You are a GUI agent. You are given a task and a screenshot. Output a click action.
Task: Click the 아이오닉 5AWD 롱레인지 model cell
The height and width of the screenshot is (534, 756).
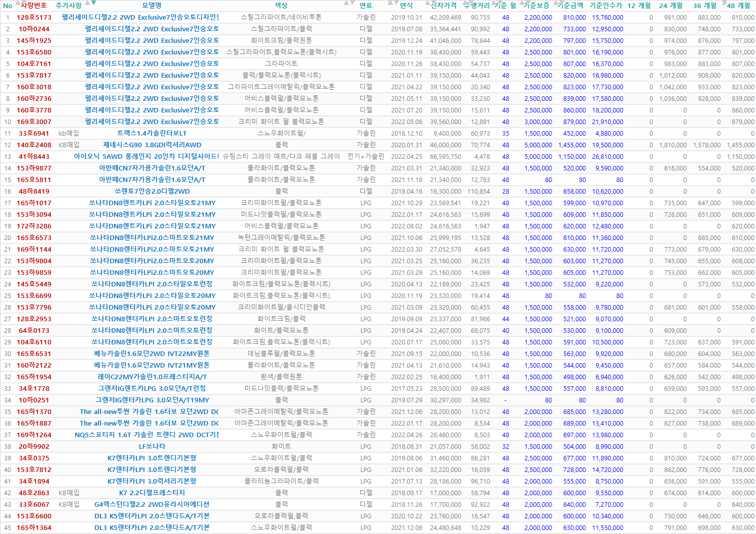[146, 156]
